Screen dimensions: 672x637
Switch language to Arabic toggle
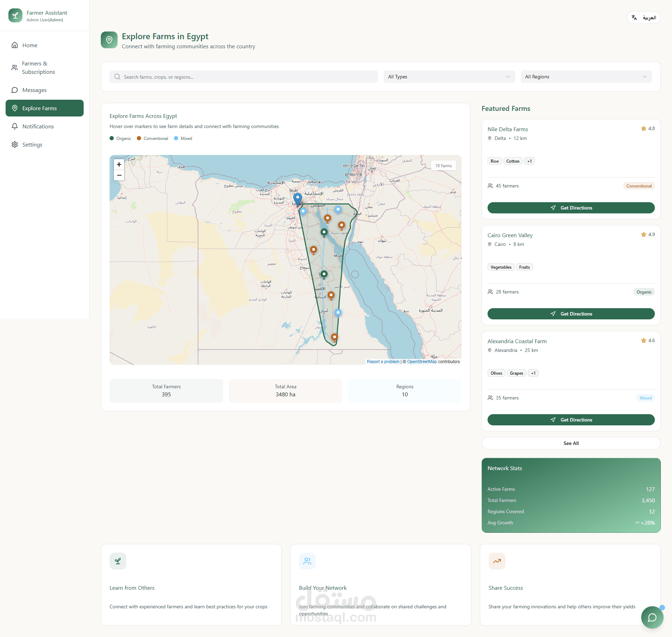pyautogui.click(x=644, y=17)
